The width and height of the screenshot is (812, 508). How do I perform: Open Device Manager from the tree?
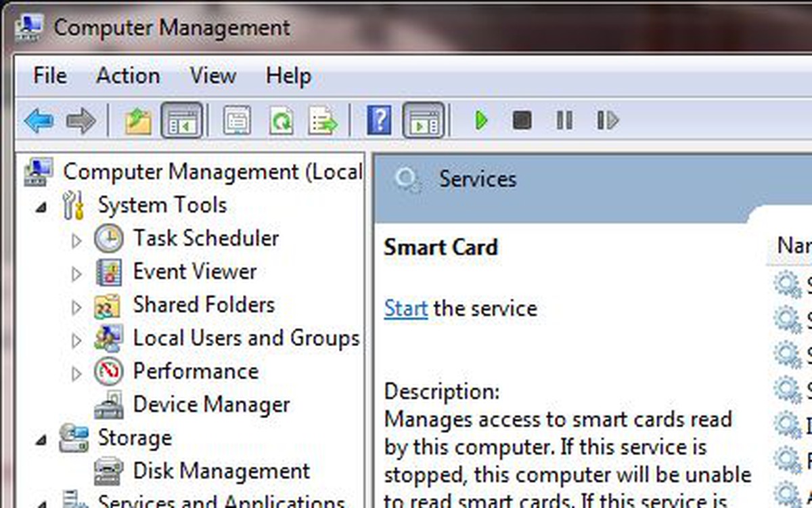211,404
